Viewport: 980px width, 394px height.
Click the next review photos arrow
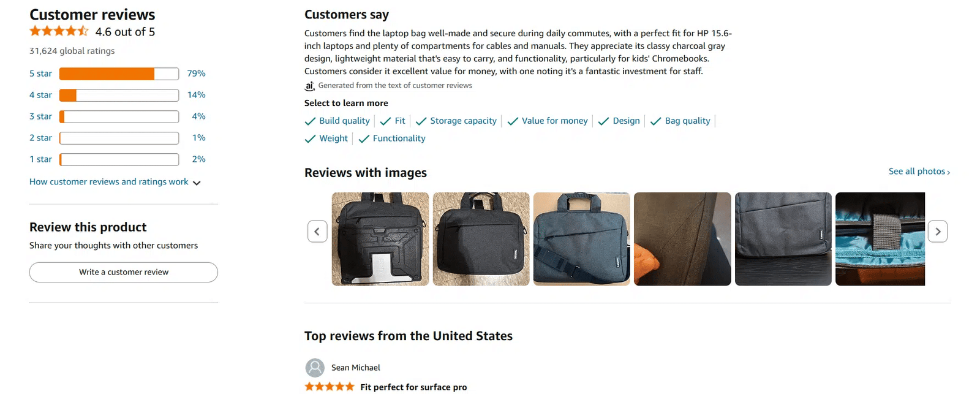pos(937,232)
